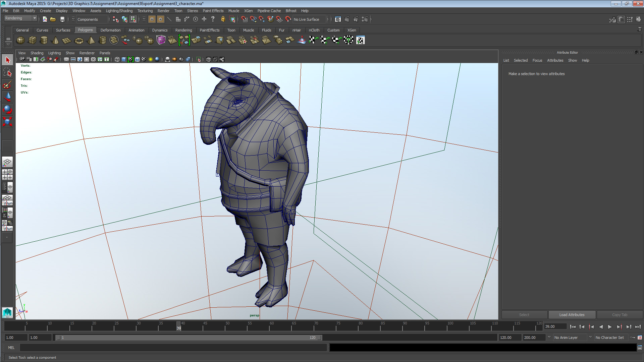
Task: Select the polygon torus shelf icon
Action: coord(79,40)
